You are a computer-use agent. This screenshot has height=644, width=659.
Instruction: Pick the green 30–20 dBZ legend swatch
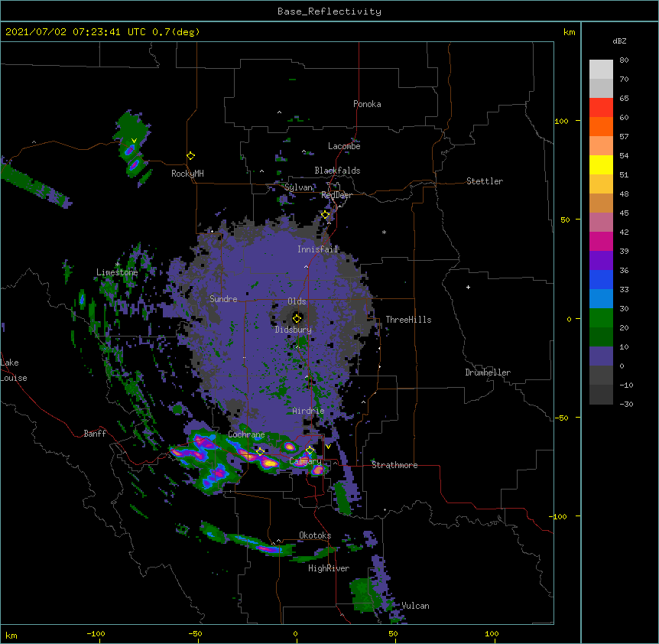point(601,318)
